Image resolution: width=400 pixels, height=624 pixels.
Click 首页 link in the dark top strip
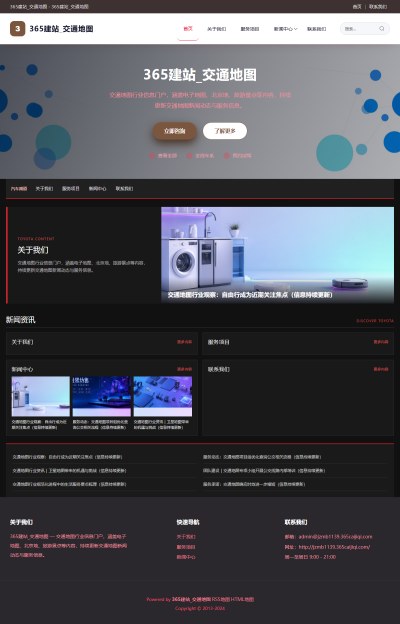click(357, 7)
